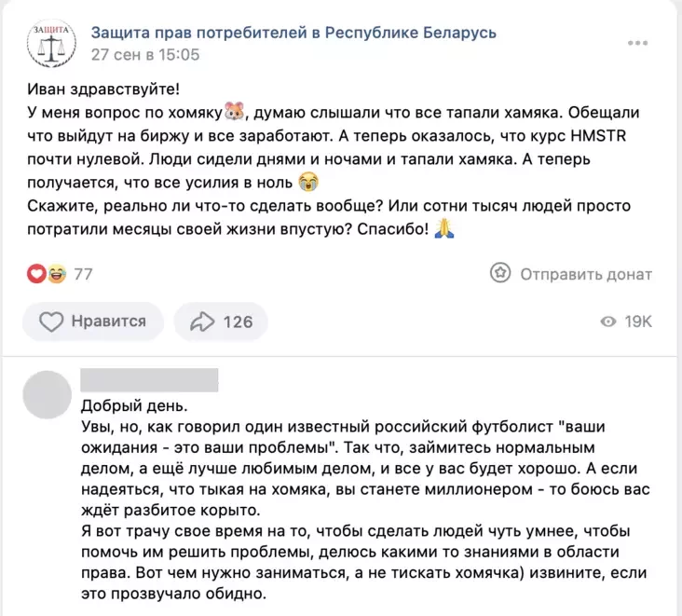The image size is (682, 616).
Task: Click the share arrow icon
Action: click(x=200, y=322)
